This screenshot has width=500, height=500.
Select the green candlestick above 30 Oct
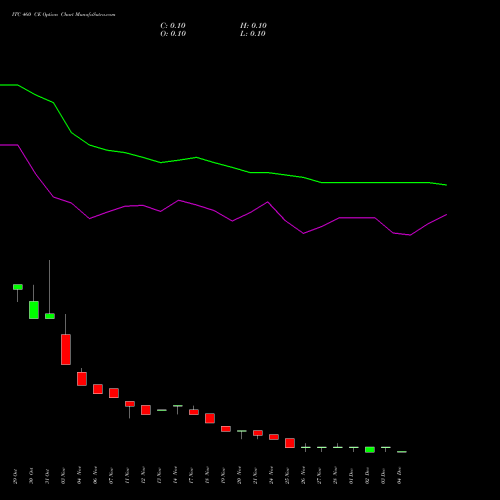(34, 310)
